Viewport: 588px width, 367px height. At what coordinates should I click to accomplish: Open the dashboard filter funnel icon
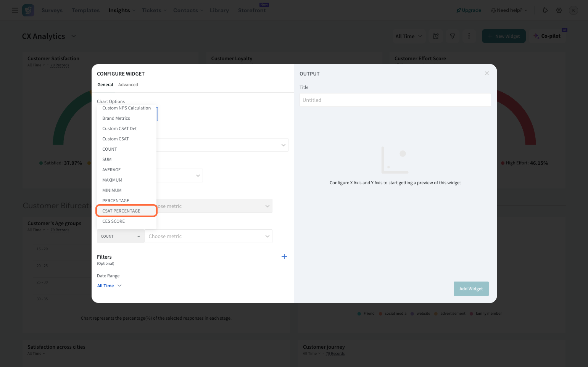[453, 36]
